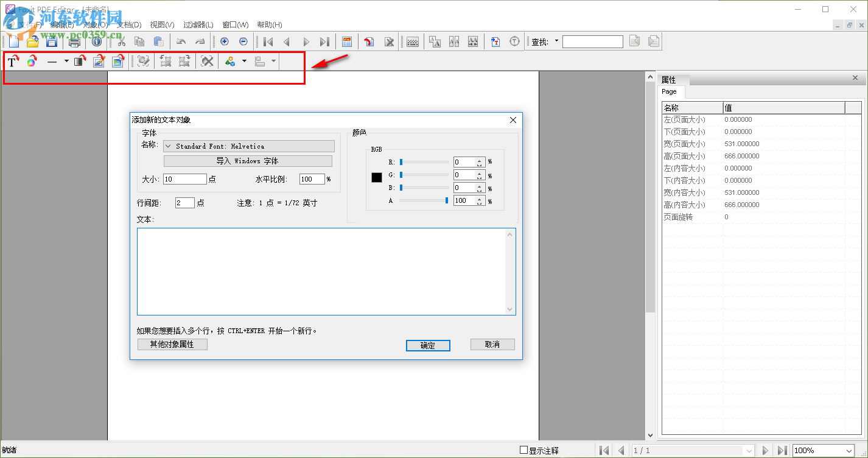Select the Add Text Object tool
Image resolution: width=868 pixels, height=458 pixels.
(12, 60)
